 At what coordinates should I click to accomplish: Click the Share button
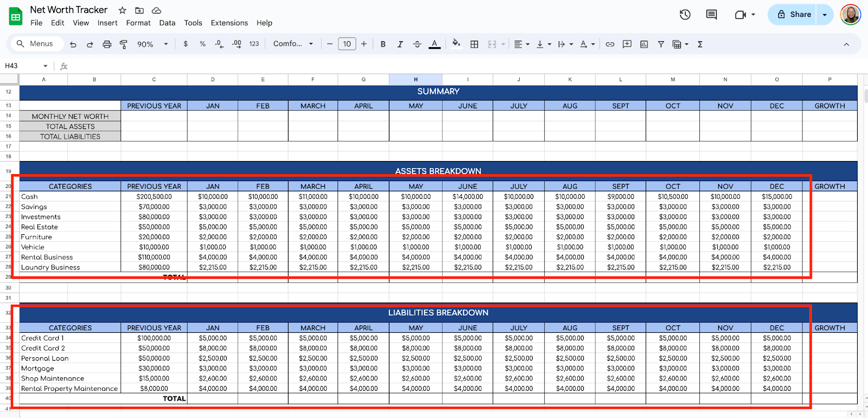tap(794, 15)
